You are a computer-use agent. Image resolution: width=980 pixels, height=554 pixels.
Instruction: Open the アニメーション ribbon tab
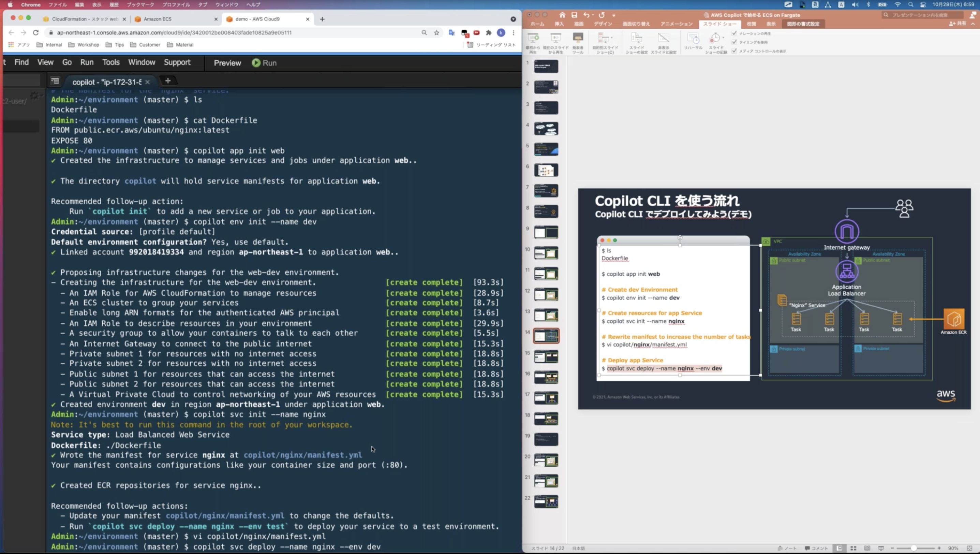click(676, 24)
